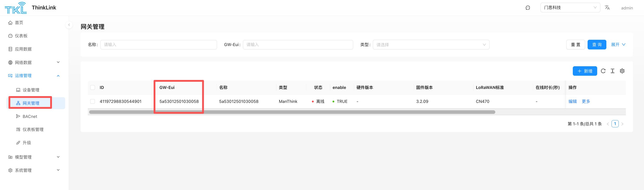Collapse the sidebar with the arrow handle
Image resolution: width=644 pixels, height=190 pixels.
(x=69, y=25)
